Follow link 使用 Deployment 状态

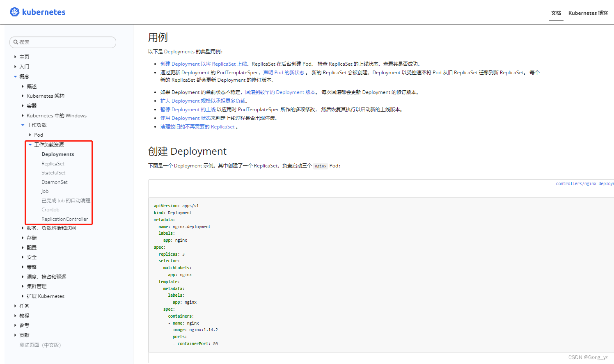(186, 118)
